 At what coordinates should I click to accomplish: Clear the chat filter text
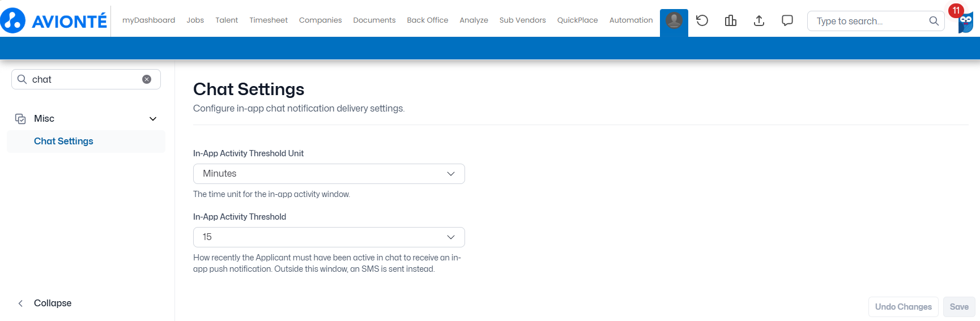[147, 79]
